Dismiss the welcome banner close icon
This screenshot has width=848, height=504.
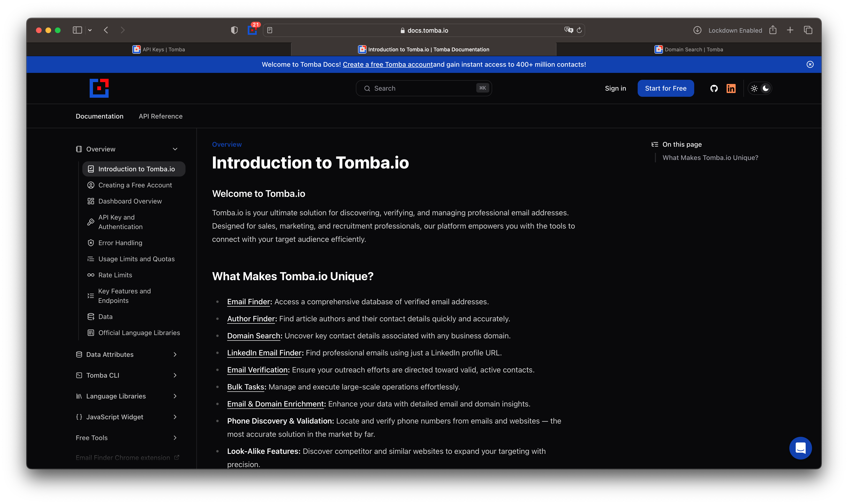[810, 65]
